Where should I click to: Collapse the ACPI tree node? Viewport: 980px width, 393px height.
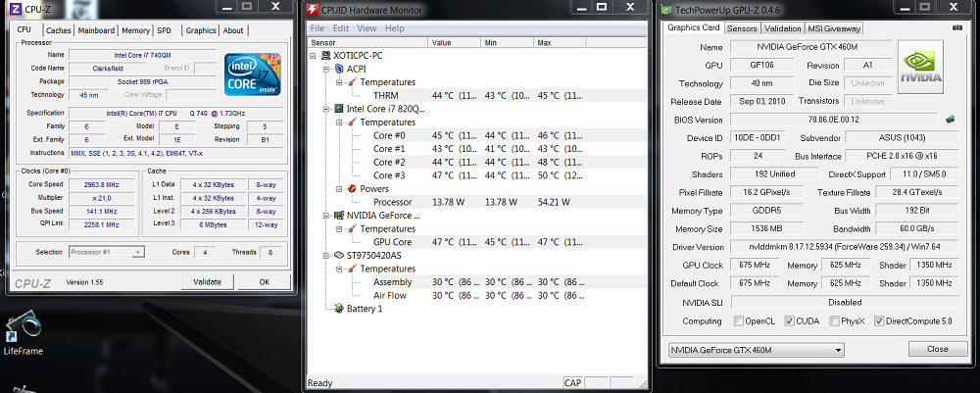[x=326, y=69]
